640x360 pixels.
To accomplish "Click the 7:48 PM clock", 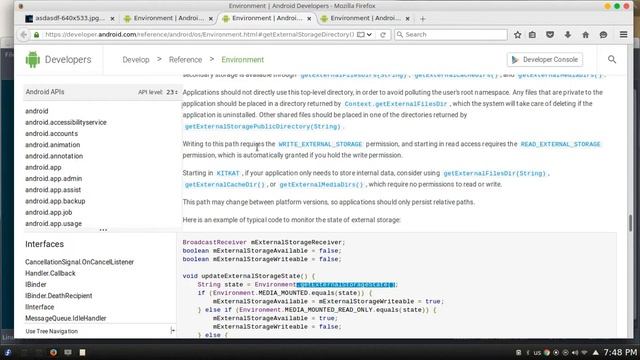I will [x=620, y=352].
